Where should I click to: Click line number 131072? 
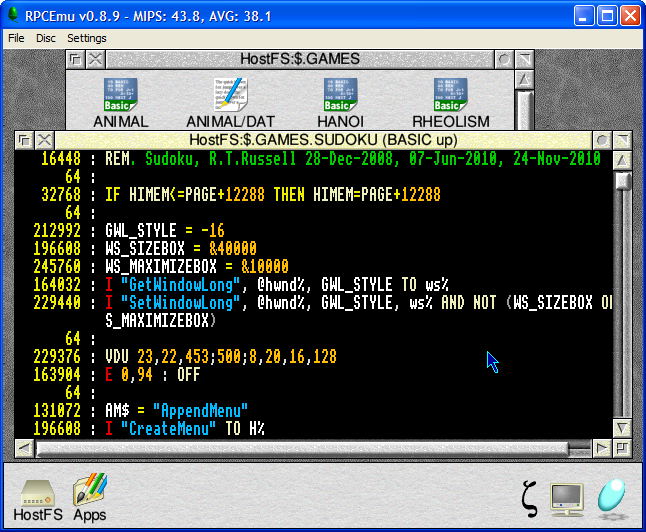click(x=57, y=411)
